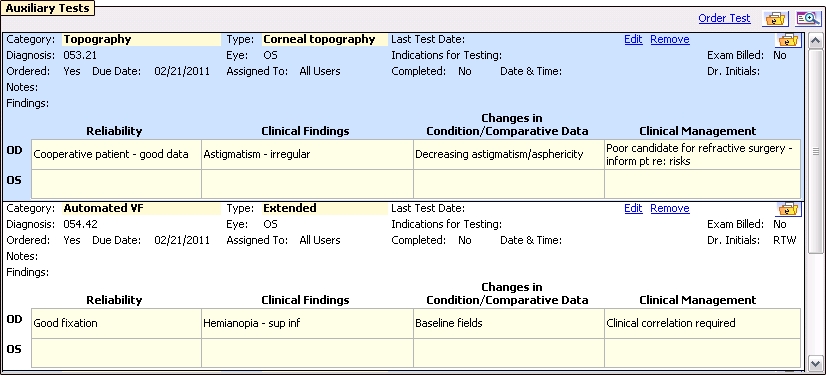Remove the Automated VF test entry
The width and height of the screenshot is (826, 375).
pyautogui.click(x=670, y=209)
